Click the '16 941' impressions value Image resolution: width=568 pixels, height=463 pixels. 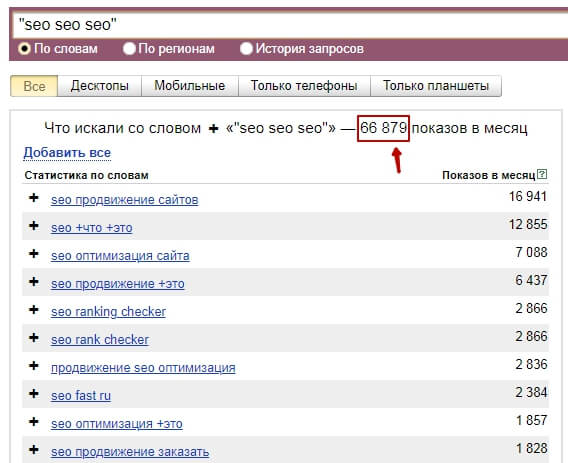[x=528, y=196]
